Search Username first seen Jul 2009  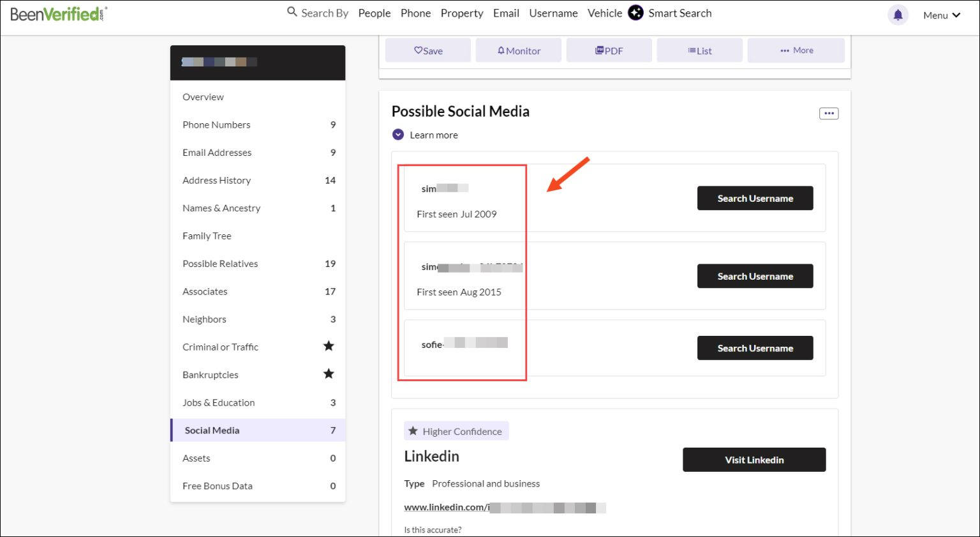click(755, 198)
